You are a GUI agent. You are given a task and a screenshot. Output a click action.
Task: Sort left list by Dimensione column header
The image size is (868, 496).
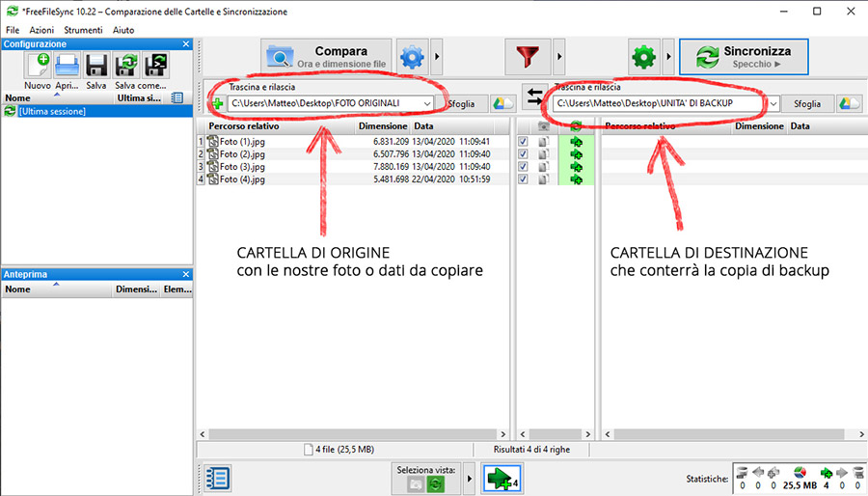point(382,126)
